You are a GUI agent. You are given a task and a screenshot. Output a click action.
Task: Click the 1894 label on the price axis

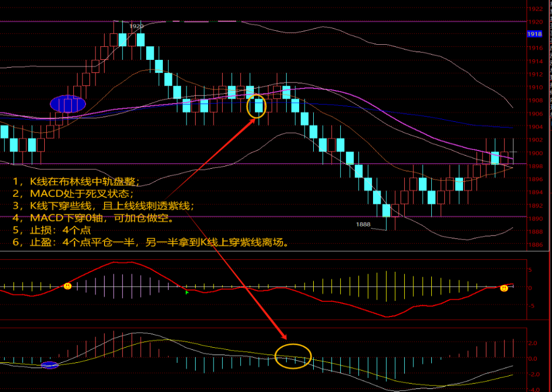click(535, 192)
